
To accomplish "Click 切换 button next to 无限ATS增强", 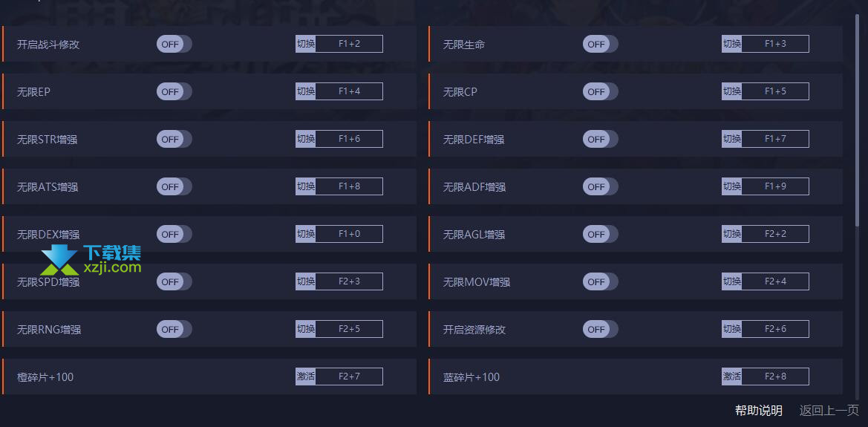I will [x=306, y=186].
